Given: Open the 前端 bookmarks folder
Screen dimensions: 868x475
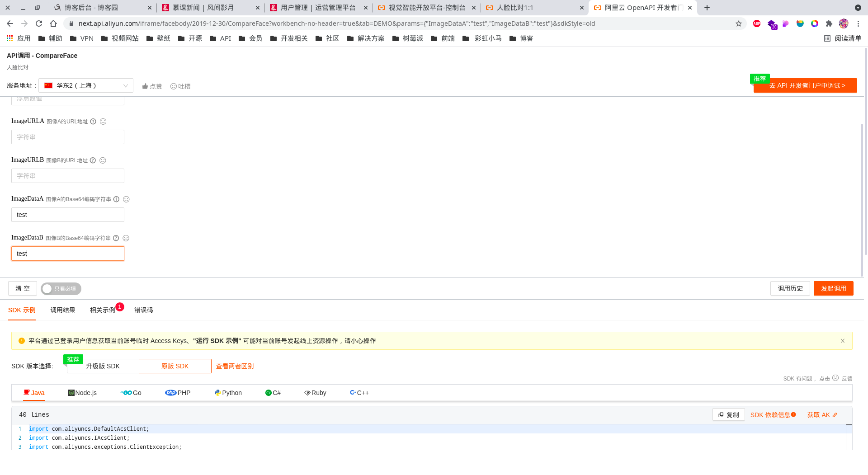Looking at the screenshot, I should [x=443, y=38].
